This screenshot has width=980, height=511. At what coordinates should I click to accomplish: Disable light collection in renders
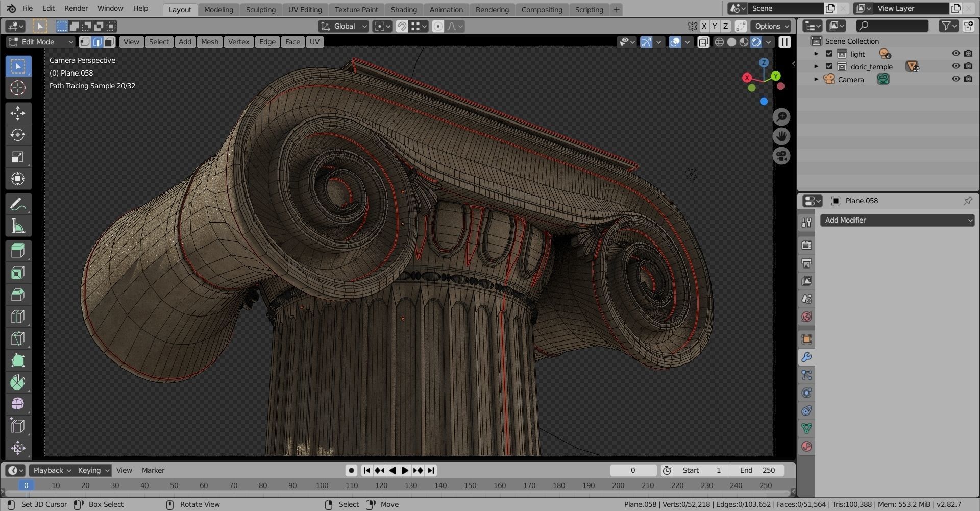click(x=968, y=54)
